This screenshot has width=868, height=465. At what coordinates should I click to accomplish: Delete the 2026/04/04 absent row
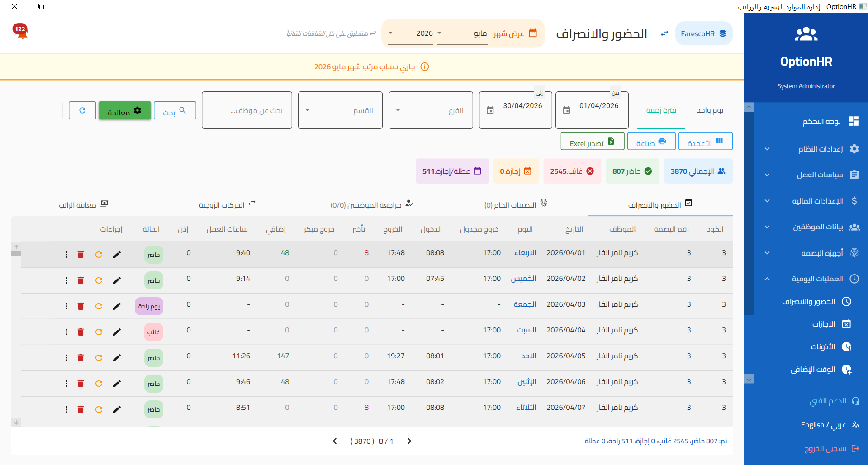(x=81, y=332)
